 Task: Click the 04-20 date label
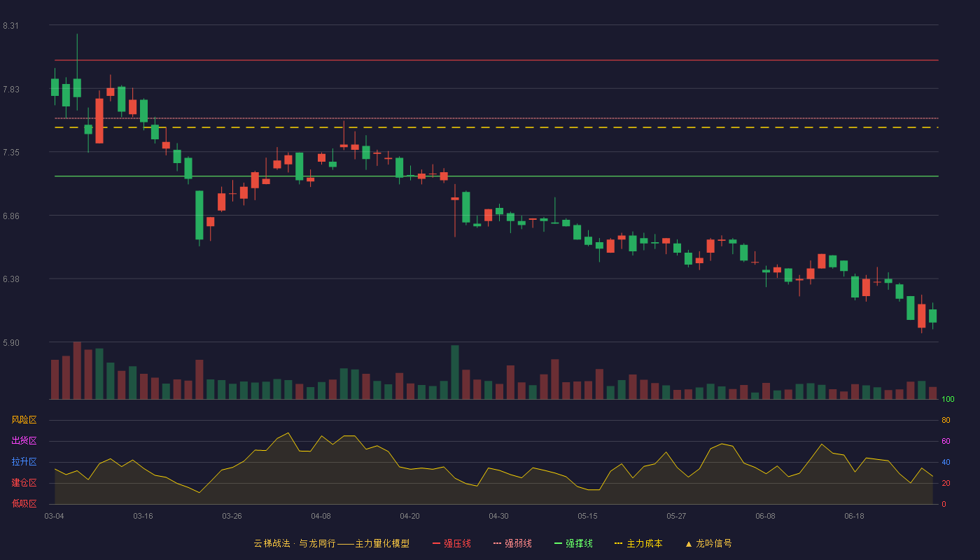[x=409, y=516]
